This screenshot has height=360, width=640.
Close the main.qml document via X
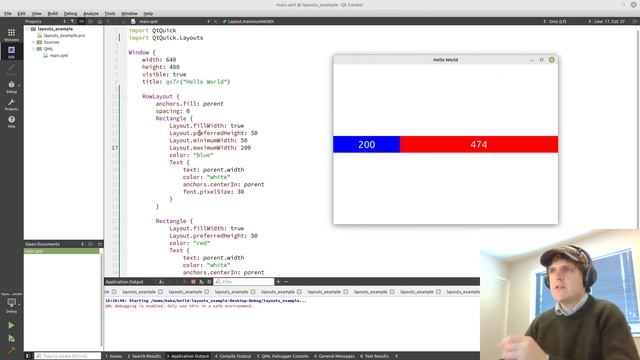pos(216,21)
